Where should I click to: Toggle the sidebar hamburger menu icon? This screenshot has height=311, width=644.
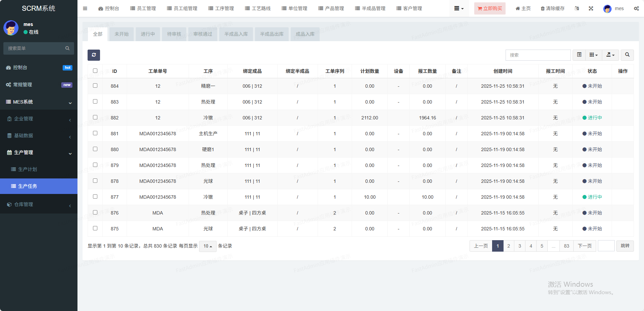point(85,8)
